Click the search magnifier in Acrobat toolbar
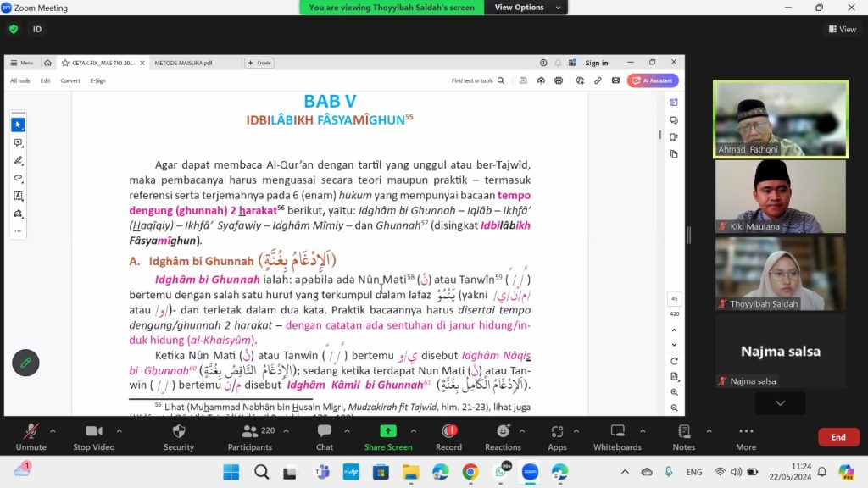868x488 pixels. pos(501,80)
